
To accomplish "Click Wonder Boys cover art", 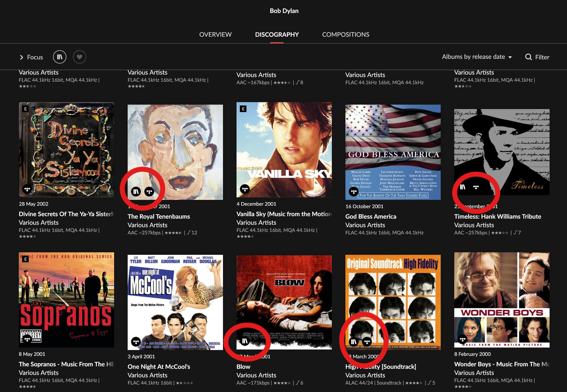I will pyautogui.click(x=502, y=300).
